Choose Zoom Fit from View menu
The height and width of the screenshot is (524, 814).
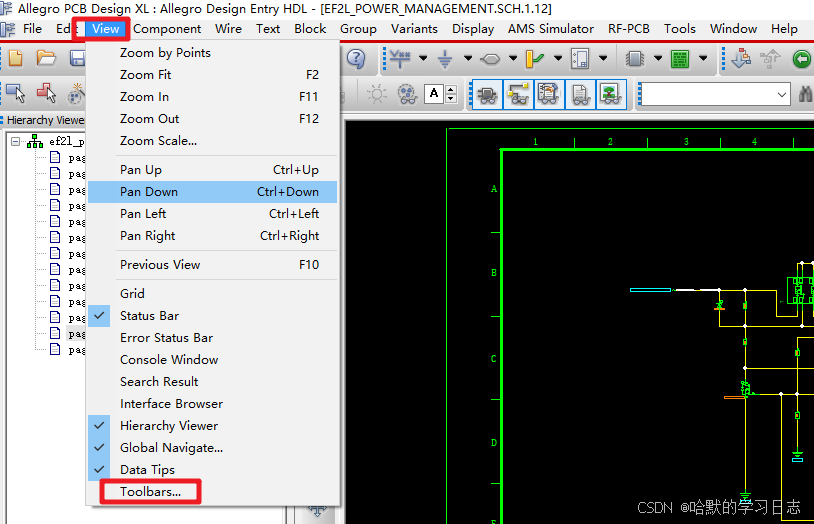coord(213,75)
